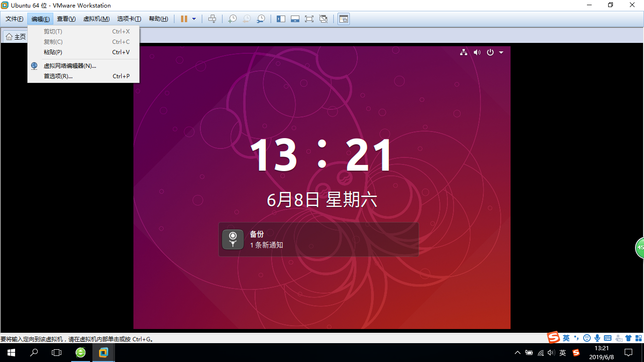Switch to the 主页 home tab
Image resolution: width=644 pixels, height=362 pixels.
[16, 37]
